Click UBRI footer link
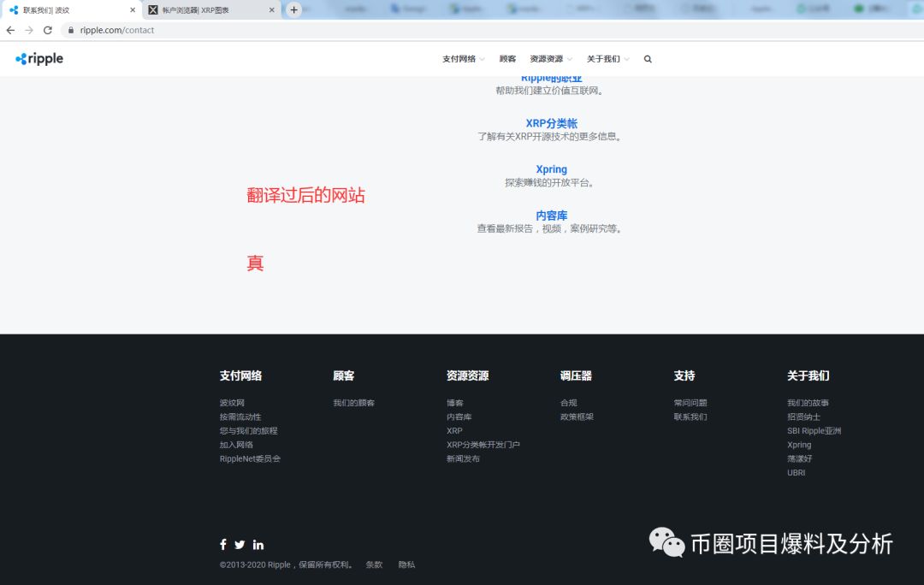Image resolution: width=924 pixels, height=585 pixels. tap(797, 472)
